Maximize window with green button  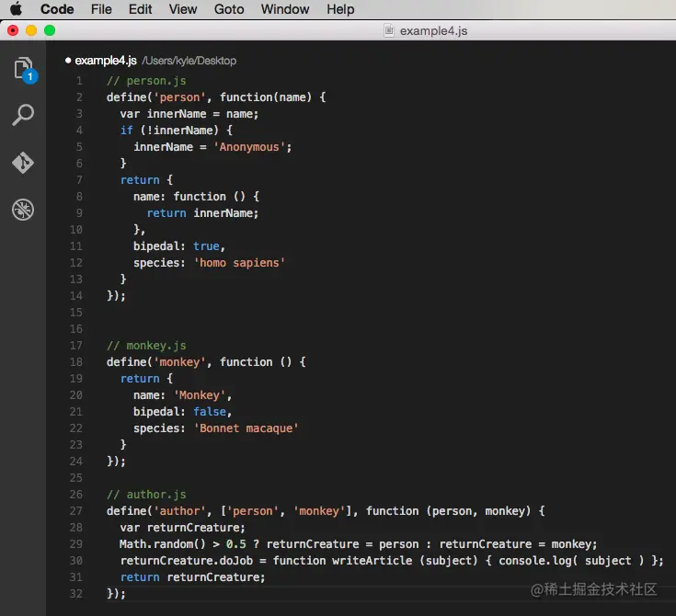pyautogui.click(x=50, y=30)
